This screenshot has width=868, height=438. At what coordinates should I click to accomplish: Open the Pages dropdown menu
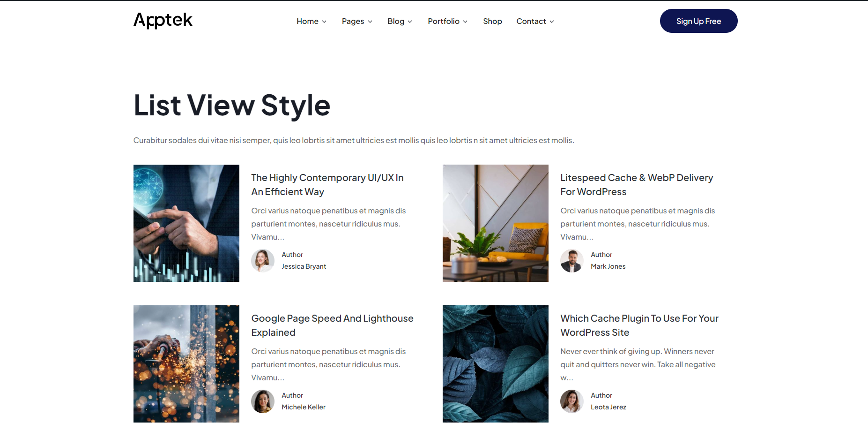point(357,22)
